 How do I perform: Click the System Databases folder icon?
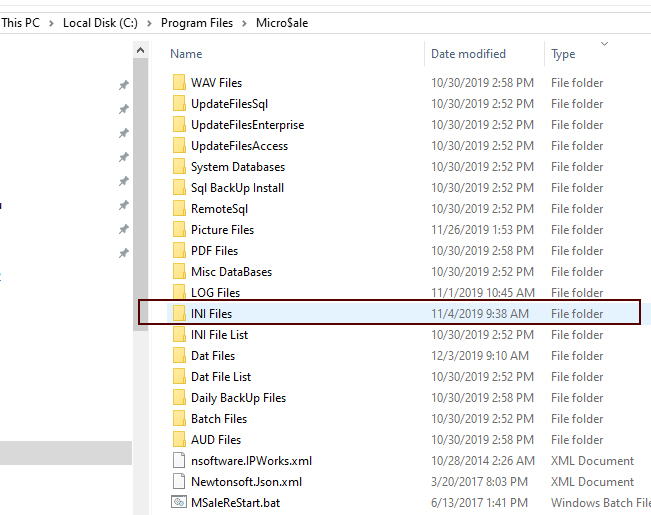tap(178, 167)
